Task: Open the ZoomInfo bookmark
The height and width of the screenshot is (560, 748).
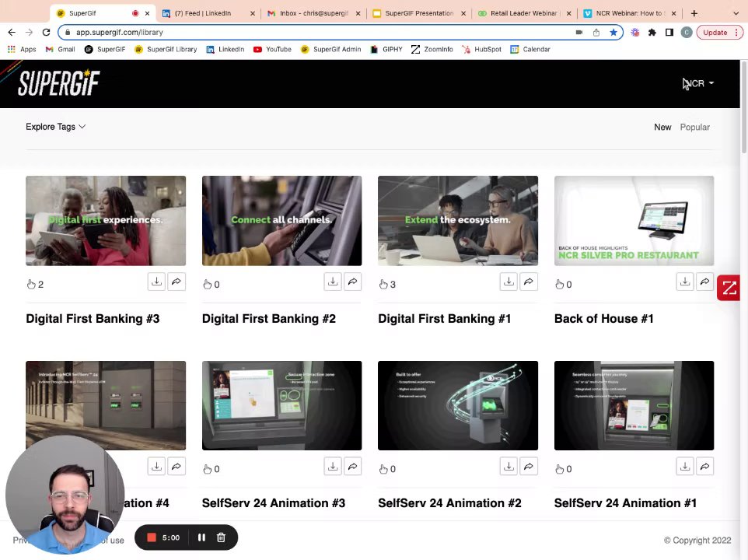Action: 432,49
